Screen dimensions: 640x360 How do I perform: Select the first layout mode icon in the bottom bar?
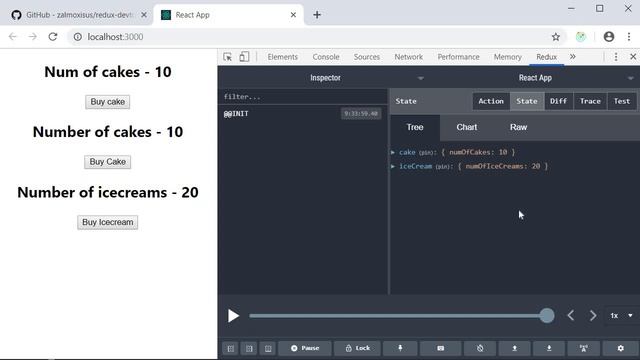click(231, 348)
